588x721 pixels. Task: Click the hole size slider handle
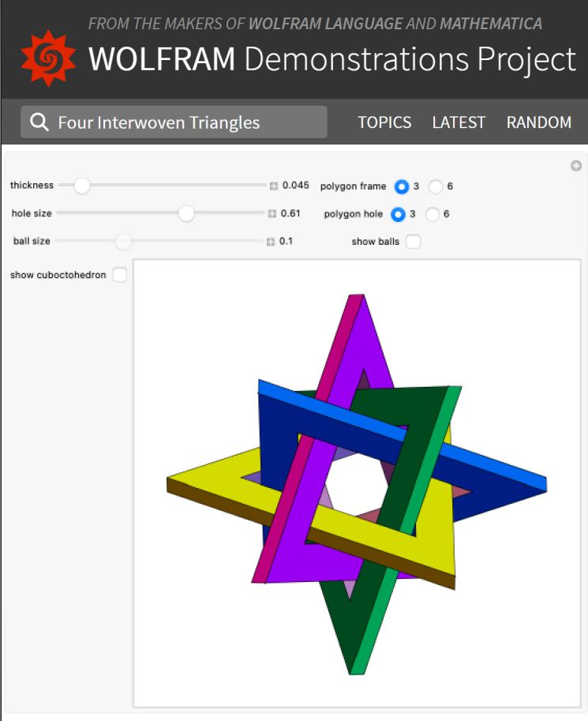[186, 213]
